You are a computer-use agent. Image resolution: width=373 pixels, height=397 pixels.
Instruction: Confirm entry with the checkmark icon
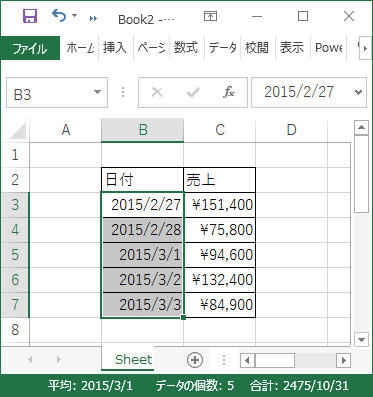point(193,92)
